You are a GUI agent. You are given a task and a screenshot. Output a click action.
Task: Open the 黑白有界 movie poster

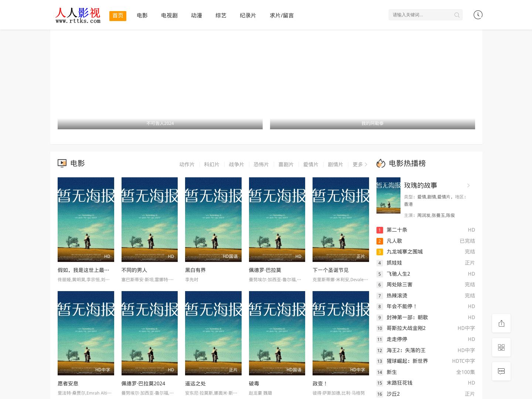coord(213,219)
